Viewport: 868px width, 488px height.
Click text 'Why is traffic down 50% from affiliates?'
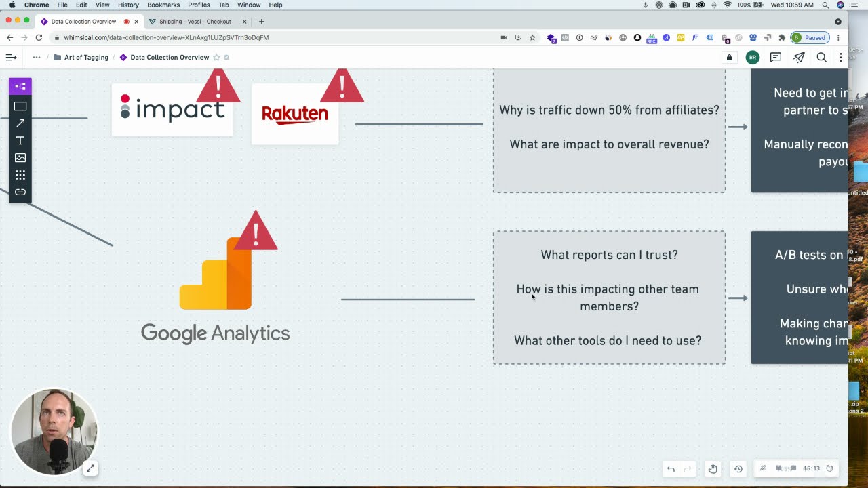point(609,110)
